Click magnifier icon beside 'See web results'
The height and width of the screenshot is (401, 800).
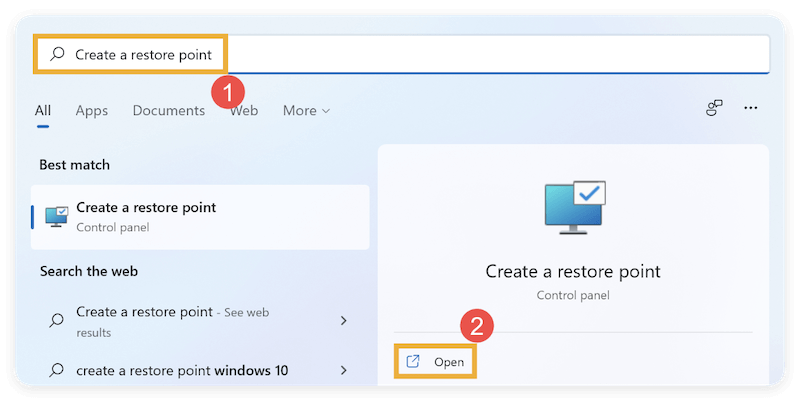click(57, 320)
